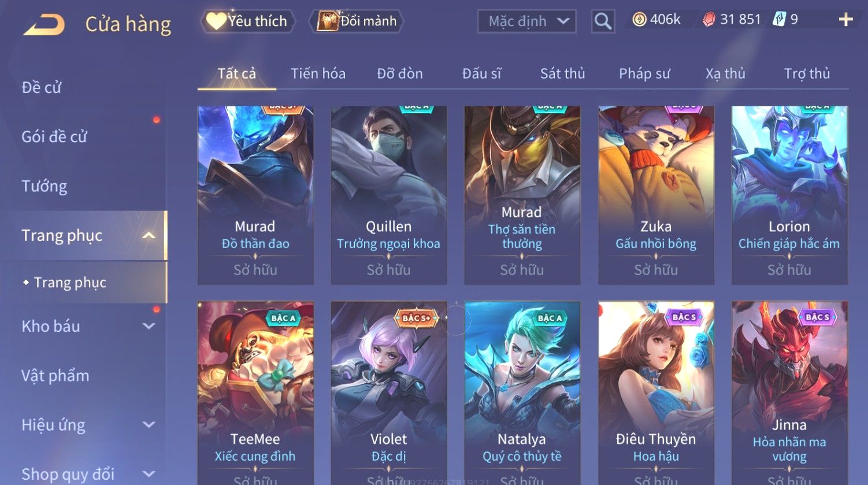Switch to the Pháp sư tab

644,73
